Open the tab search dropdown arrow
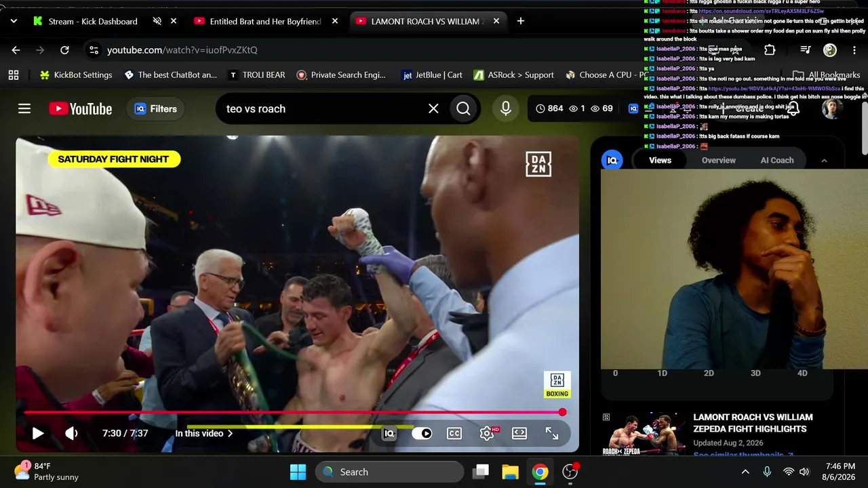This screenshot has width=868, height=488. click(x=14, y=21)
